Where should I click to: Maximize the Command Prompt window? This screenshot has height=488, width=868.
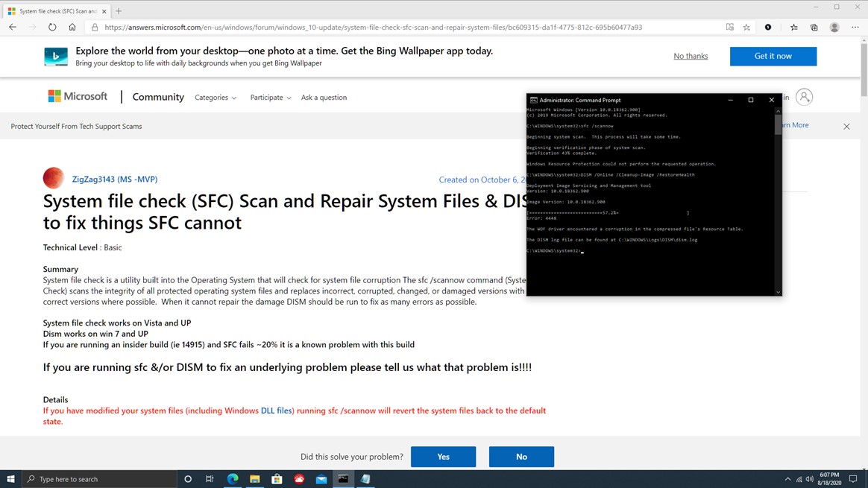[751, 100]
